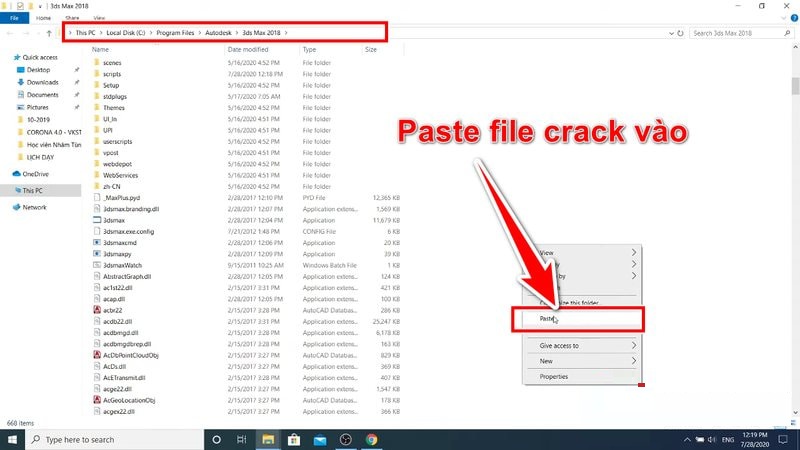
Task: Open the notification center icon
Action: click(783, 439)
